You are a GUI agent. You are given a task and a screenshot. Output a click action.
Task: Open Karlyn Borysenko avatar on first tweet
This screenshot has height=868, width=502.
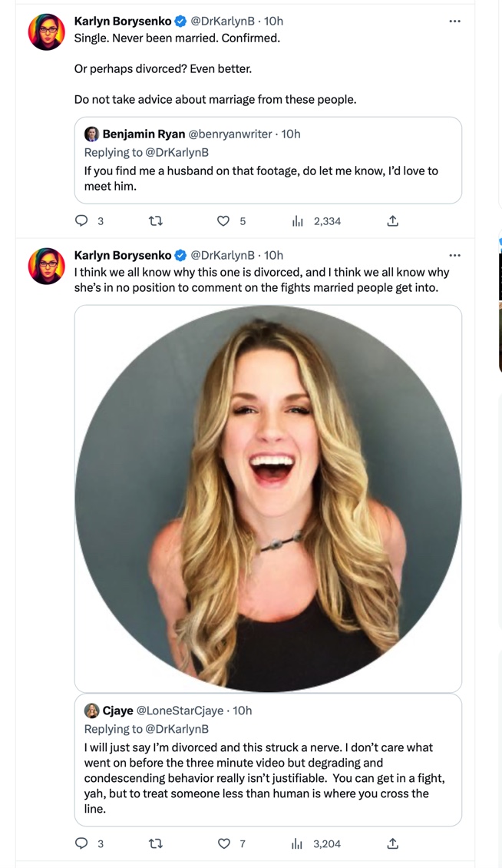coord(47,32)
